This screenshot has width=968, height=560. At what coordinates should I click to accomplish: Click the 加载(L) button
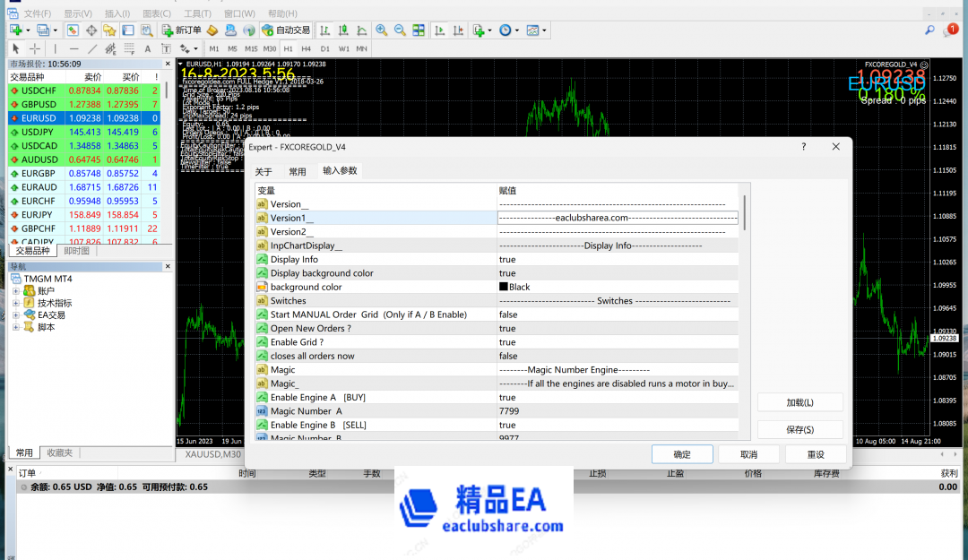(799, 403)
